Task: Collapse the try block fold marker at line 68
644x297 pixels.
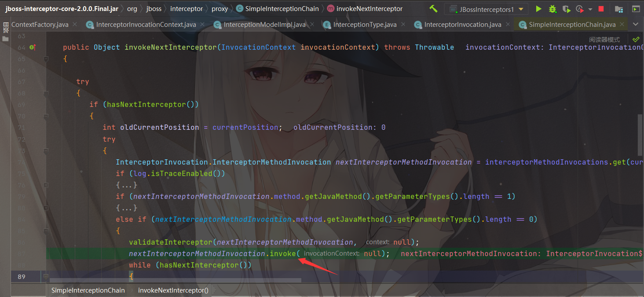Action: 46,93
